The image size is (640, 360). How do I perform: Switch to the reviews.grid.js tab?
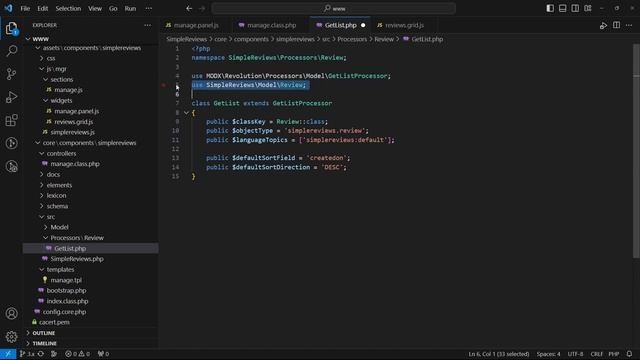404,25
